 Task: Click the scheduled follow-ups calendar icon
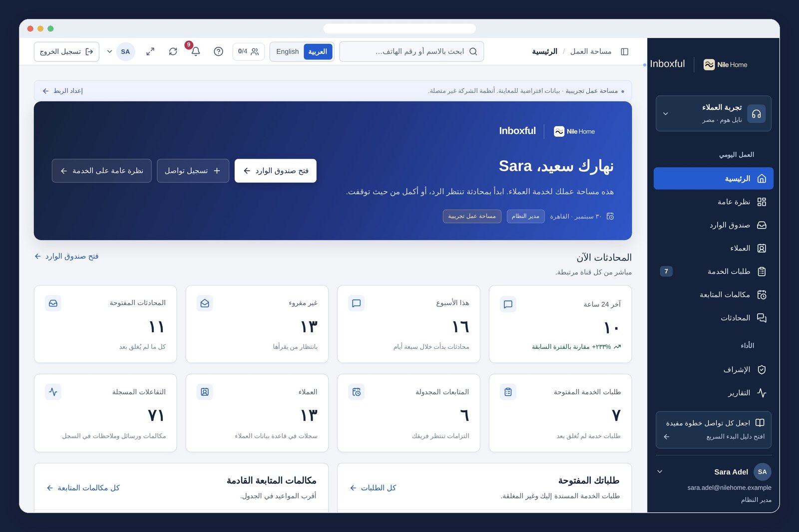pos(357,392)
